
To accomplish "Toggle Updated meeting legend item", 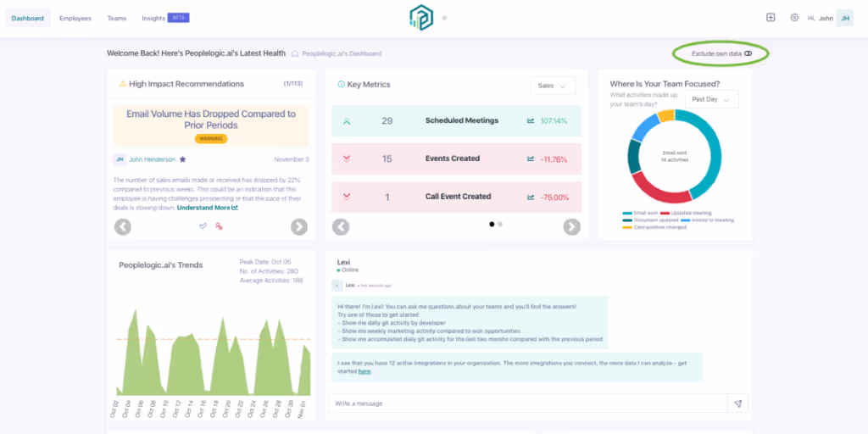I will [x=685, y=213].
